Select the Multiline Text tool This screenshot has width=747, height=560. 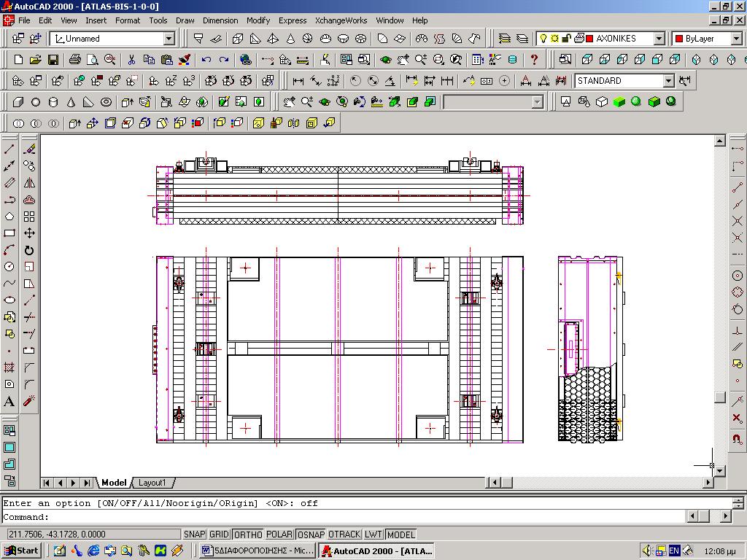point(9,401)
